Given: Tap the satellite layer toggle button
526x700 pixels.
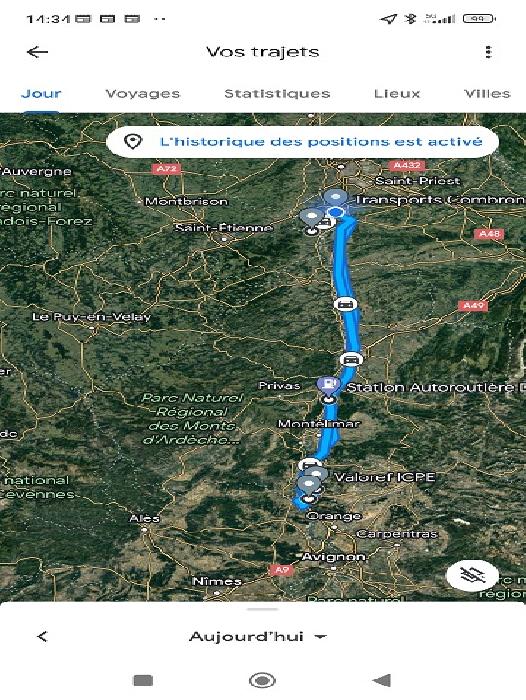Looking at the screenshot, I should click(x=472, y=575).
